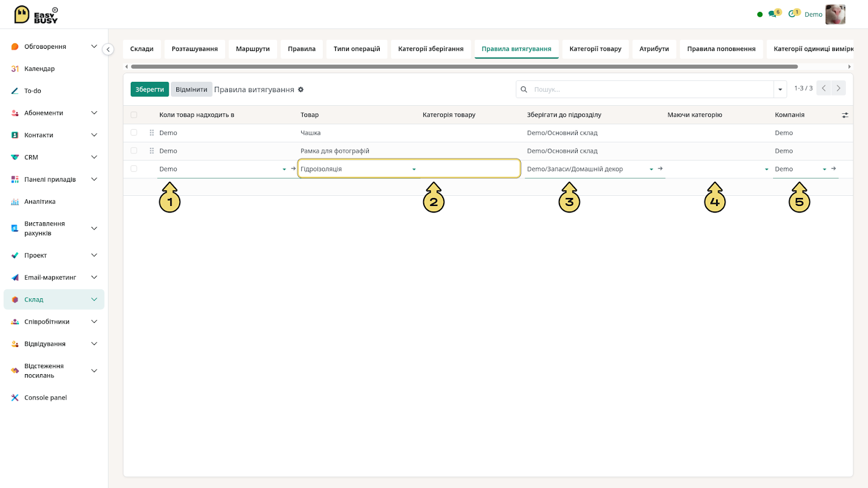868x488 pixels.
Task: Click the Зберегти button
Action: tap(150, 89)
